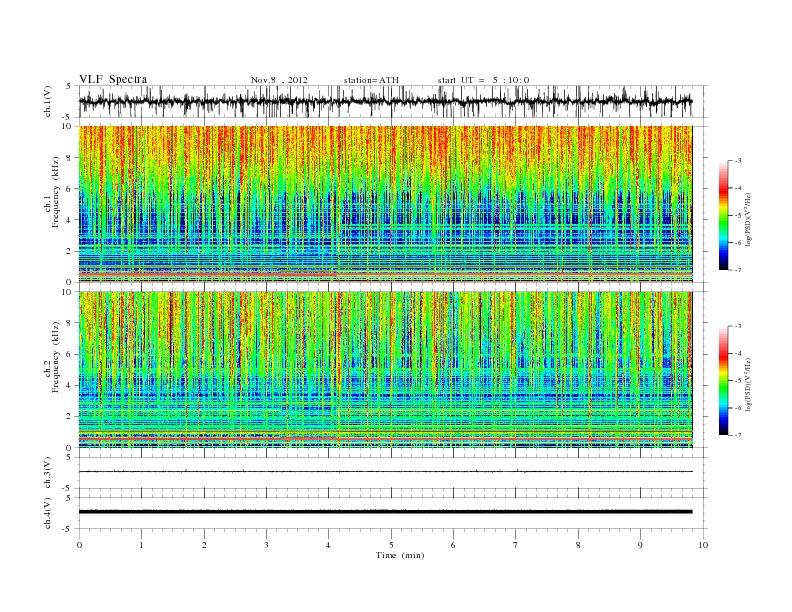Click the ch.4(V) axis label

(48, 513)
